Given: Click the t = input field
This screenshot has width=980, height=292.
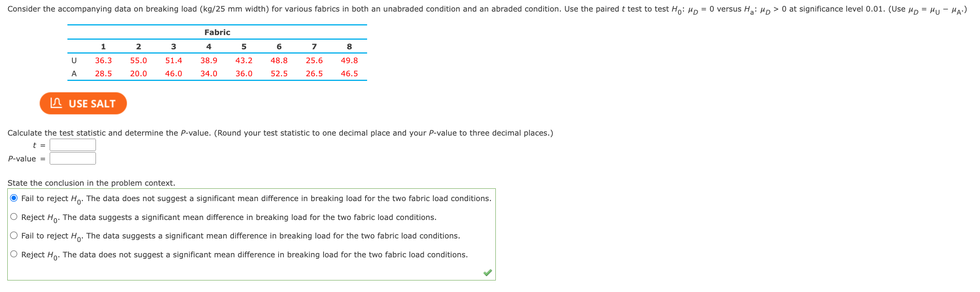Looking at the screenshot, I should [x=72, y=144].
